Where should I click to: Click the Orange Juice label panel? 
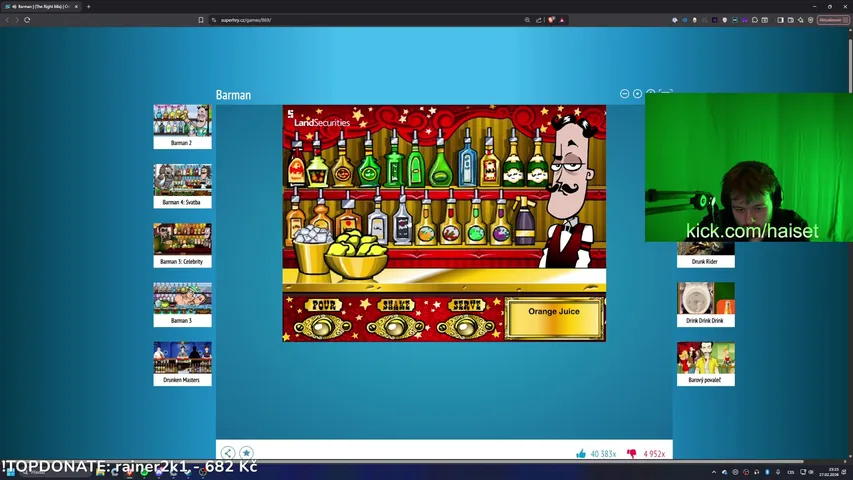(554, 318)
